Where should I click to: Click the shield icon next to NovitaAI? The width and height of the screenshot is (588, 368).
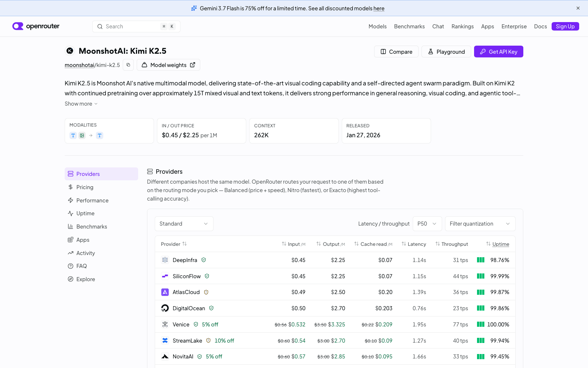(x=200, y=356)
